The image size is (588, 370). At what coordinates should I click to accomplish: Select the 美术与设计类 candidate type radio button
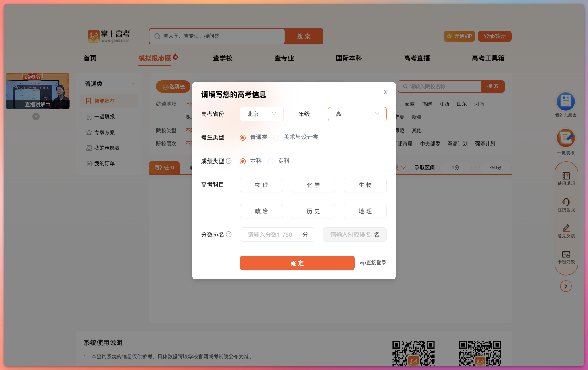(x=276, y=137)
